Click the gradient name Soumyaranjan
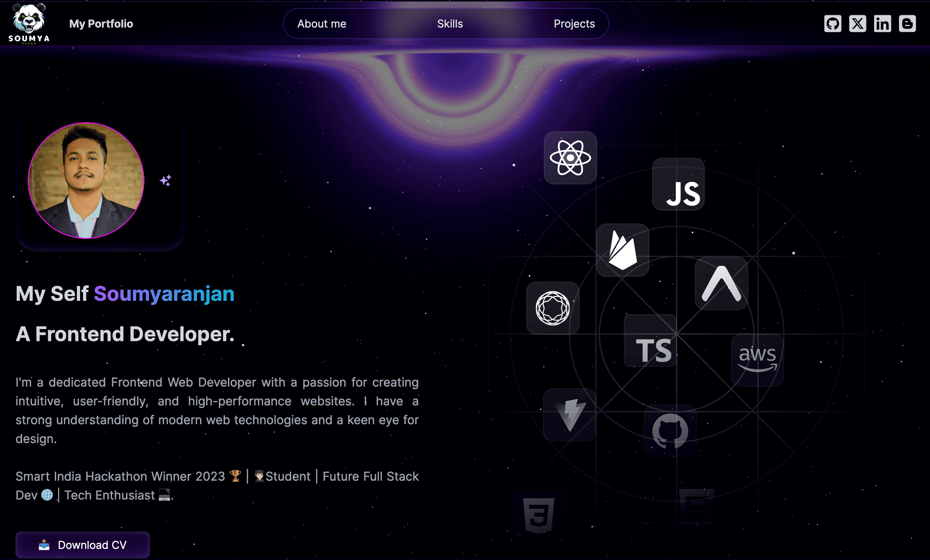The image size is (930, 560). coord(164,294)
